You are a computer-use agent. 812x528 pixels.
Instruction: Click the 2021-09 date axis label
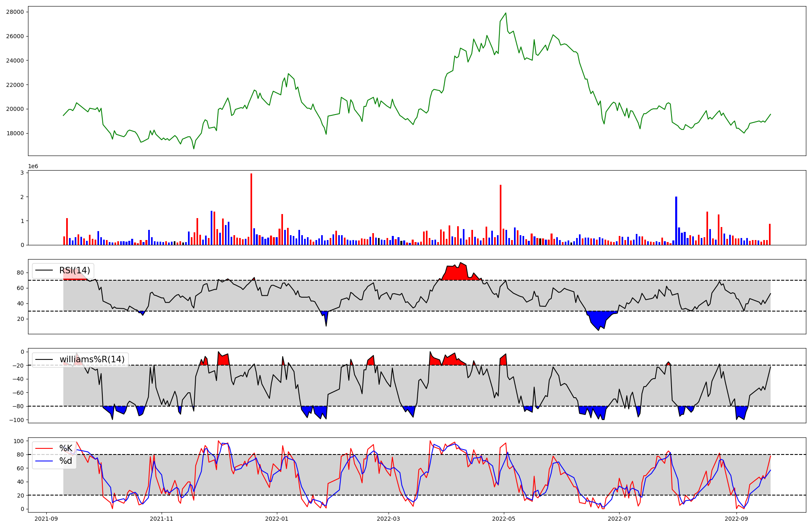tap(46, 519)
